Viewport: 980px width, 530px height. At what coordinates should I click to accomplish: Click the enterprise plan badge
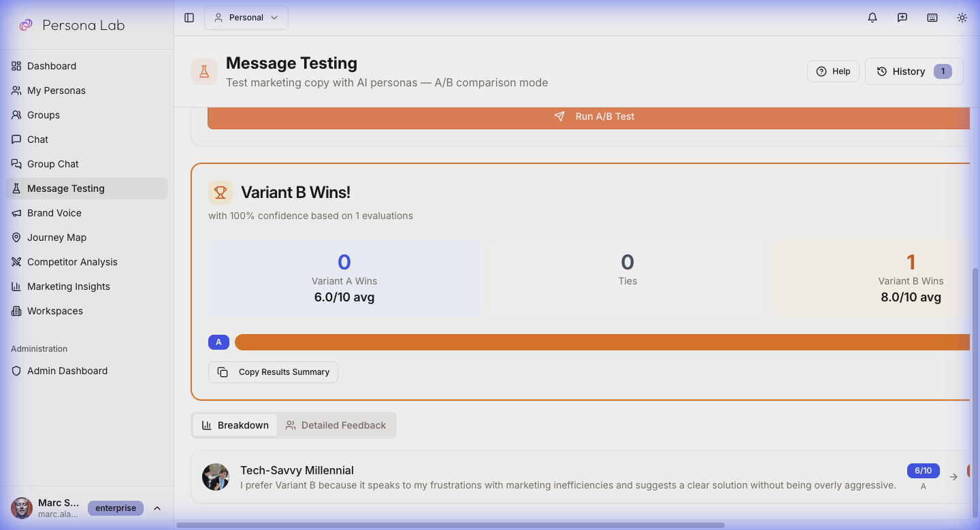pyautogui.click(x=116, y=508)
